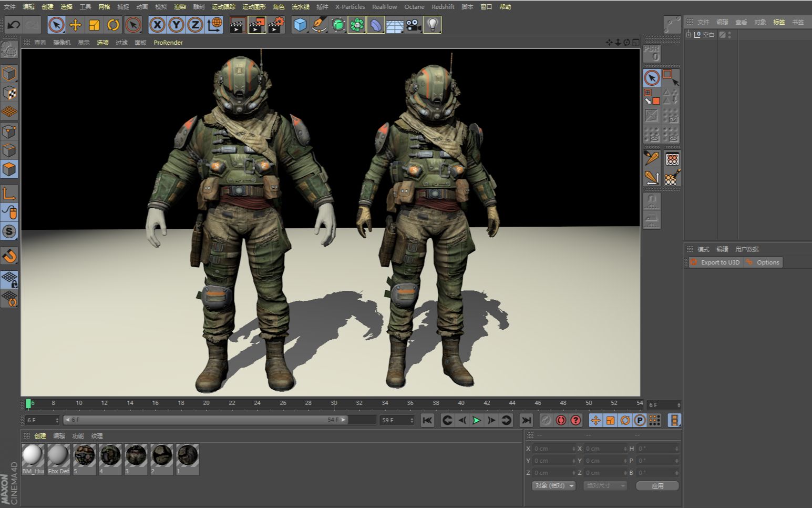Toggle visibility dots of 空白 object
The width and height of the screenshot is (812, 508).
[x=729, y=35]
